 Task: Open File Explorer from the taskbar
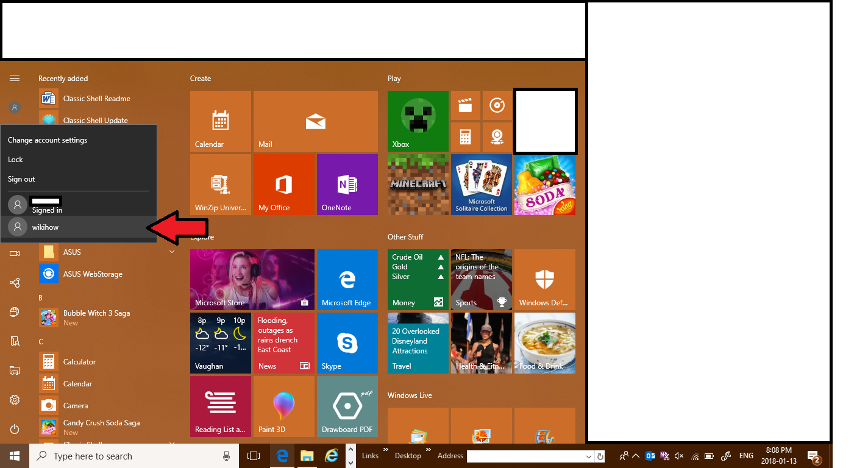coord(307,456)
